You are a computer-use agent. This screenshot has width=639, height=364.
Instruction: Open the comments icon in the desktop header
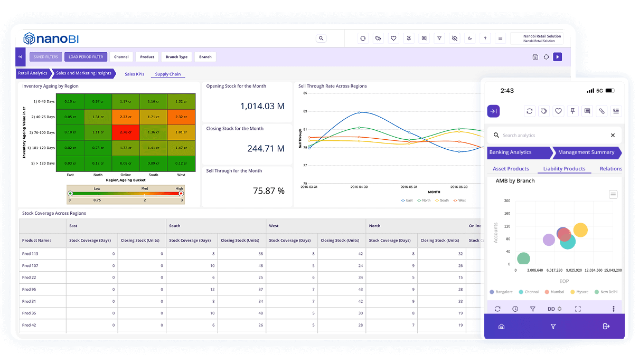(424, 39)
